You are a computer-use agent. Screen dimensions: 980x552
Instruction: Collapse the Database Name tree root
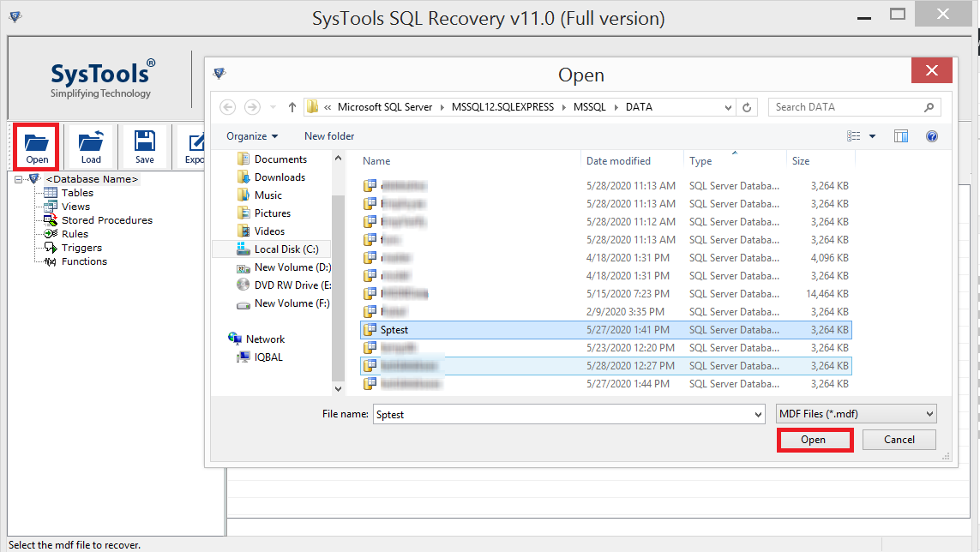point(18,179)
